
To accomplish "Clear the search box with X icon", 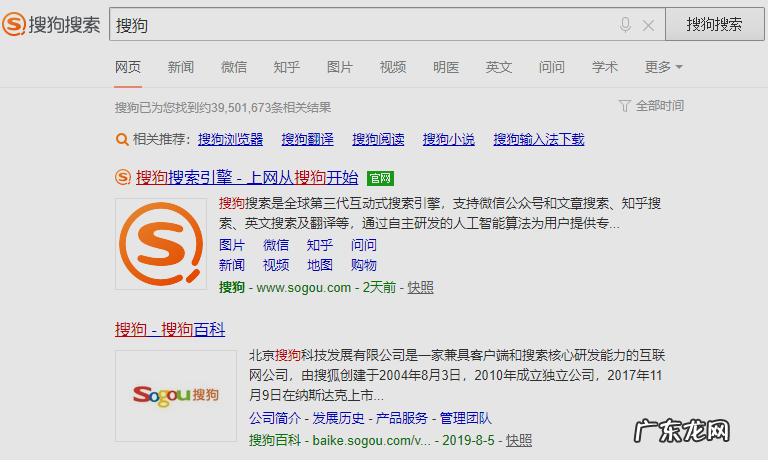I will coord(648,25).
